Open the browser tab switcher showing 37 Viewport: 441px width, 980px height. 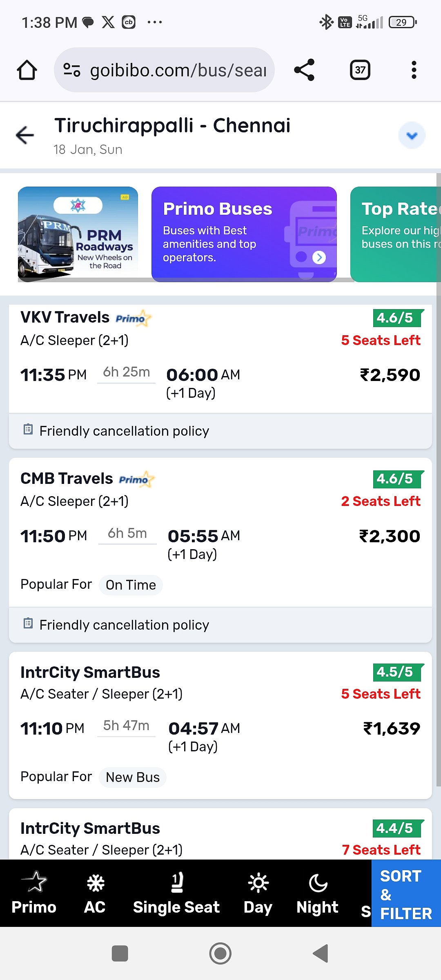[x=360, y=70]
